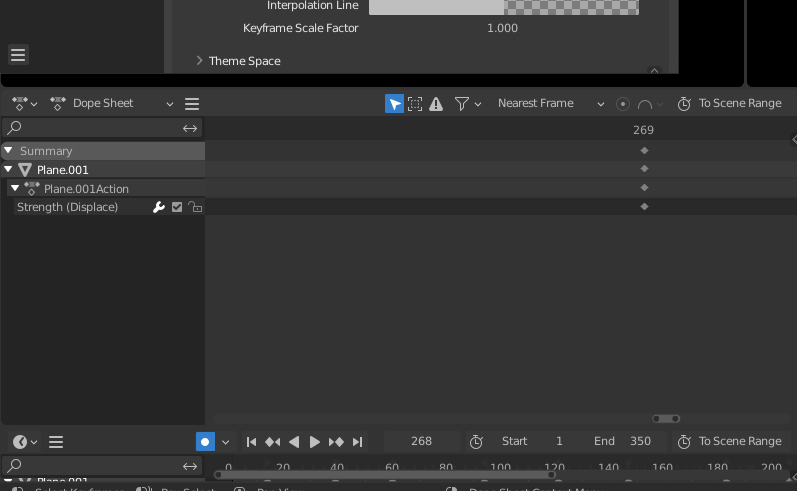The width and height of the screenshot is (797, 491).
Task: Toggle the lock icon on Strength (Displace)
Action: (195, 207)
